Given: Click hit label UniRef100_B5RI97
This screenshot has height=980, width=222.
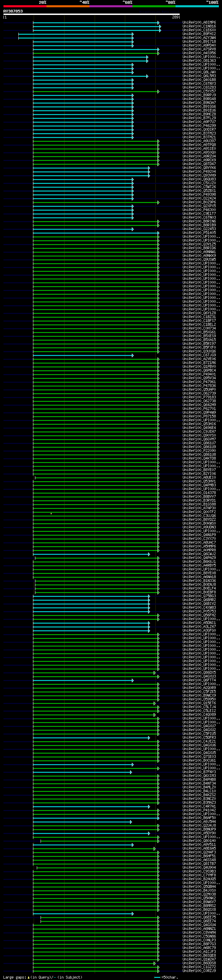Looking at the screenshot, I should tap(199, 343).
